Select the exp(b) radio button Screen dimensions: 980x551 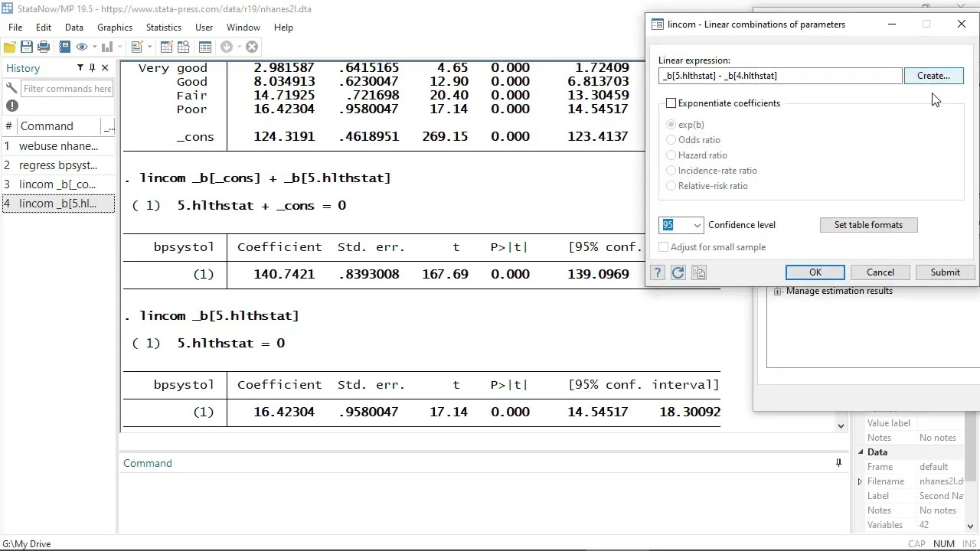[671, 125]
